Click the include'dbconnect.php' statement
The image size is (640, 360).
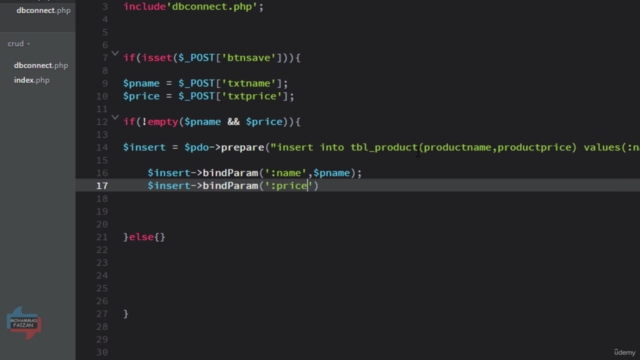pos(193,7)
